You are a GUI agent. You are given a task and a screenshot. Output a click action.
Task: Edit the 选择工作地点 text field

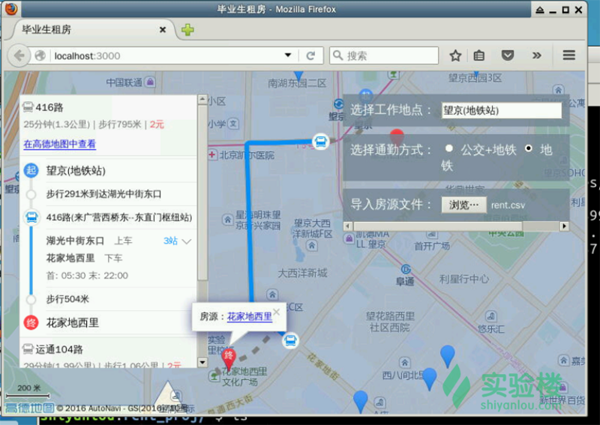coord(501,111)
